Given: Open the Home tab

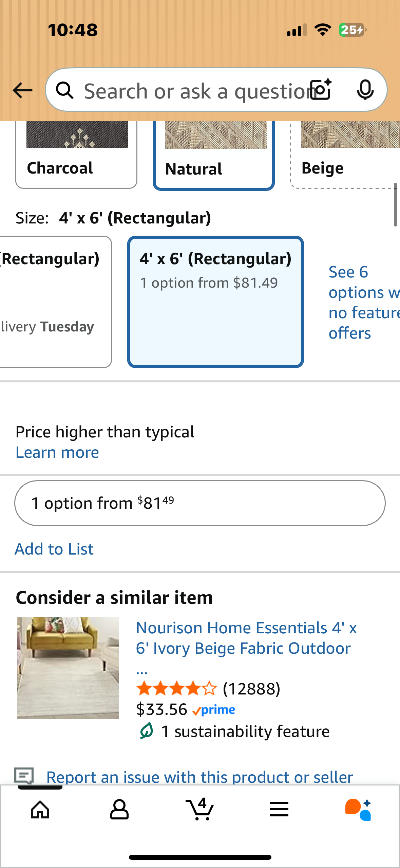Looking at the screenshot, I should click(40, 810).
